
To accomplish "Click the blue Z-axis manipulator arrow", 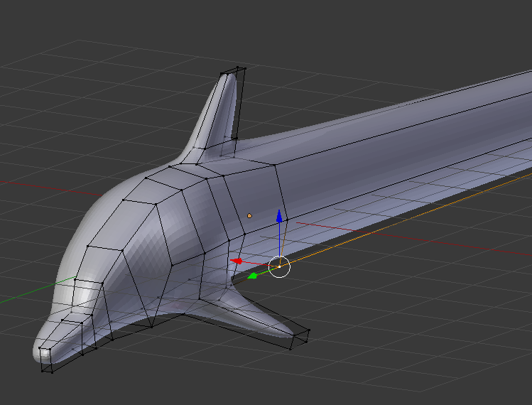I will [279, 217].
